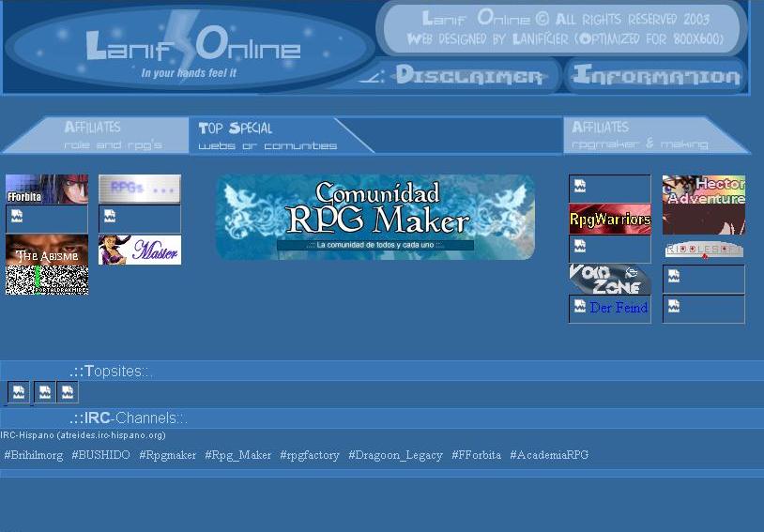This screenshot has width=764, height=532.
Task: Click the IRC-Hispano server address text
Action: point(83,435)
